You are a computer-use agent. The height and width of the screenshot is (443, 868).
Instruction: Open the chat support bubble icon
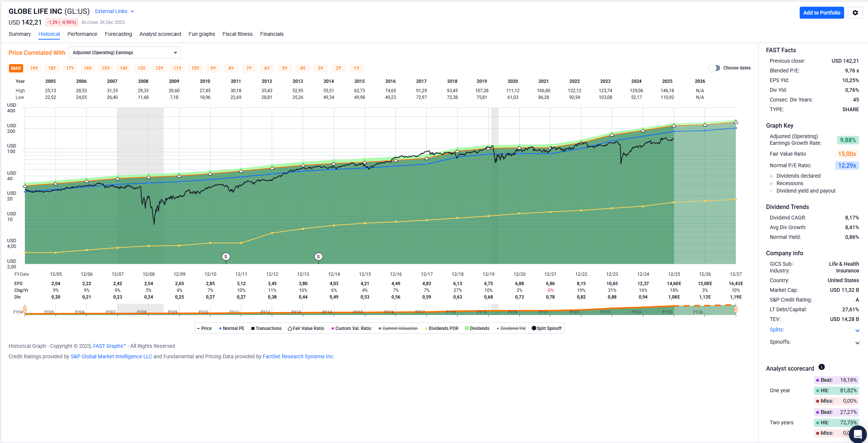click(x=858, y=434)
